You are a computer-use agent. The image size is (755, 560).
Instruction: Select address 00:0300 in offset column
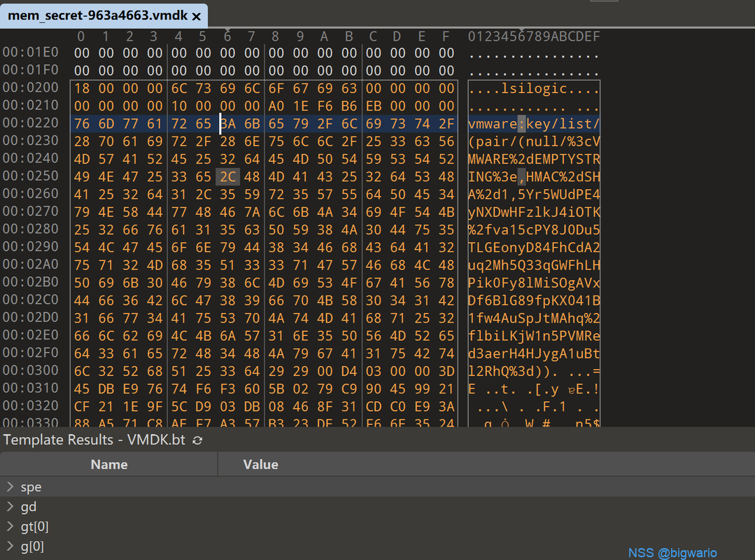[30, 370]
